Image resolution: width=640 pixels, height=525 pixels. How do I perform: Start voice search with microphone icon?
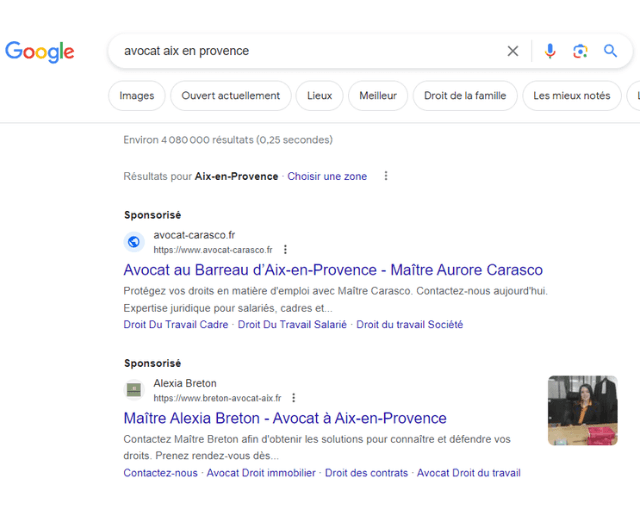pos(550,51)
